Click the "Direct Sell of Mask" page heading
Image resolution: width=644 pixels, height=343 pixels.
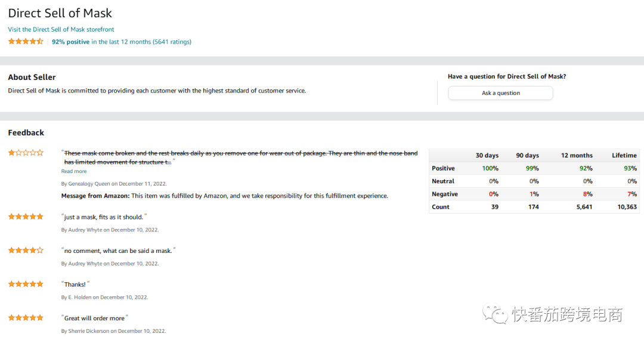pos(60,13)
